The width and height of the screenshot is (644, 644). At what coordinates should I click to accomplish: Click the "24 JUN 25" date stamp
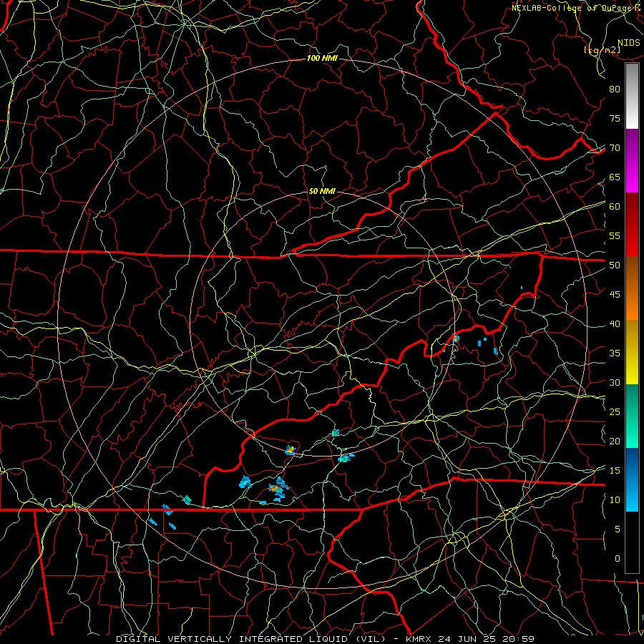click(x=468, y=639)
